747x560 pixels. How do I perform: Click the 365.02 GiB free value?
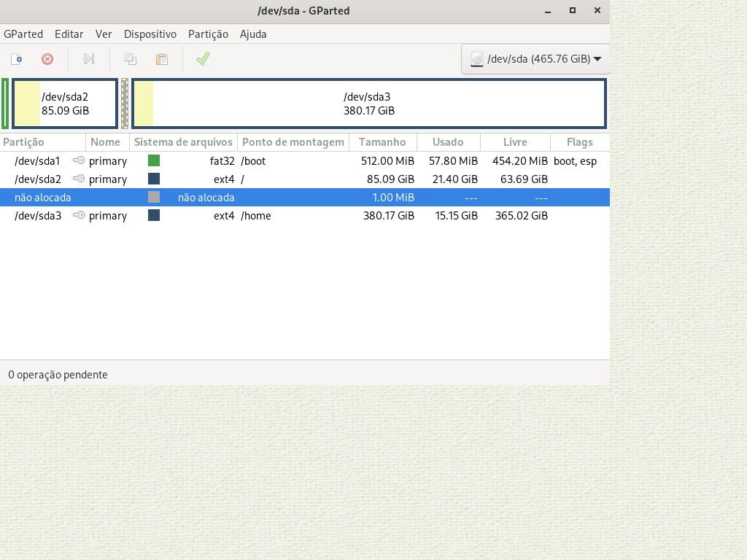click(x=521, y=216)
